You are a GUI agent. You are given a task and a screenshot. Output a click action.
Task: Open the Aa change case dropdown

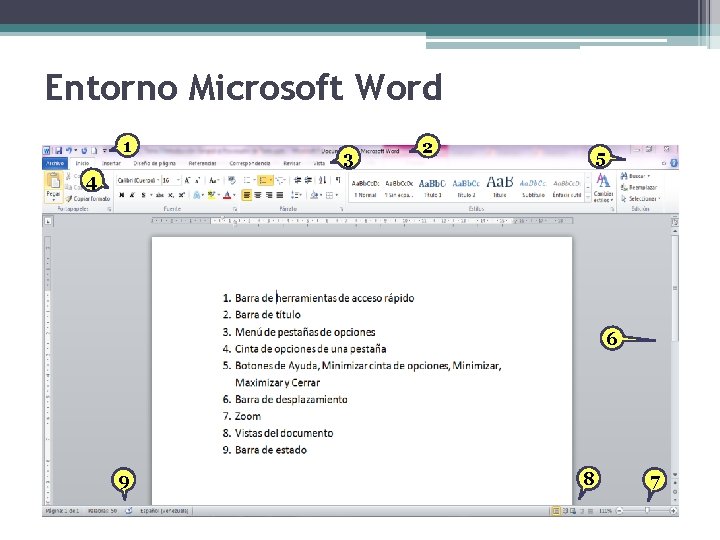point(214,180)
